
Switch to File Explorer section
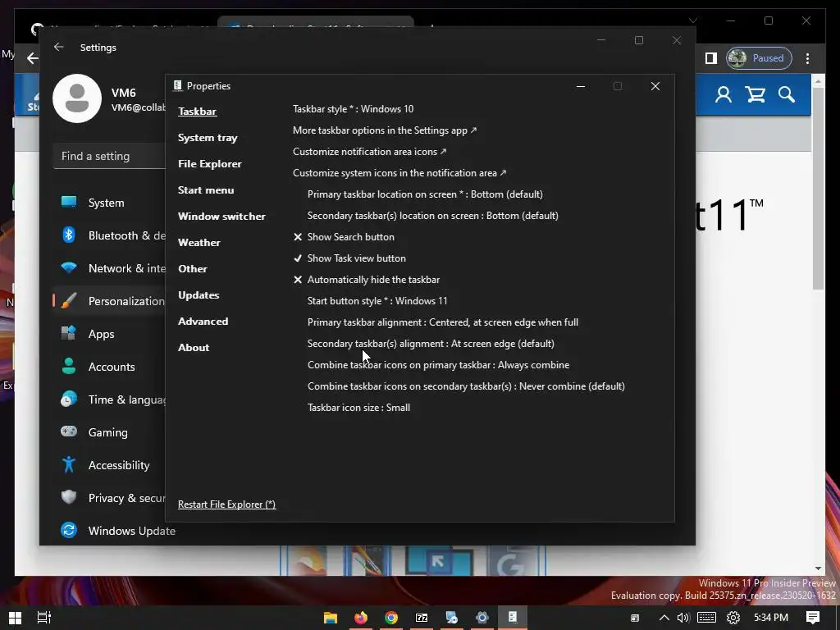[209, 164]
